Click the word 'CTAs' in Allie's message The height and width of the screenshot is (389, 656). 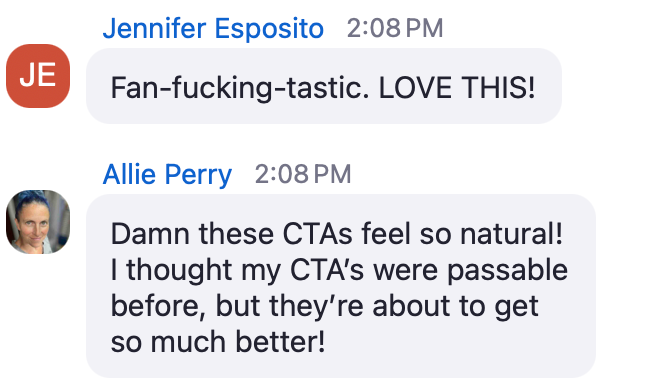click(x=318, y=234)
